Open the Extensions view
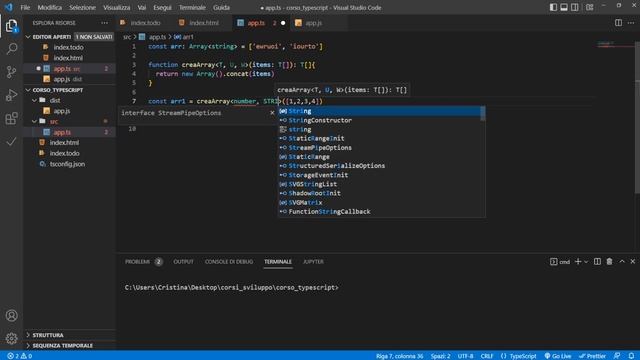Image resolution: width=640 pixels, height=360 pixels. coord(11,118)
